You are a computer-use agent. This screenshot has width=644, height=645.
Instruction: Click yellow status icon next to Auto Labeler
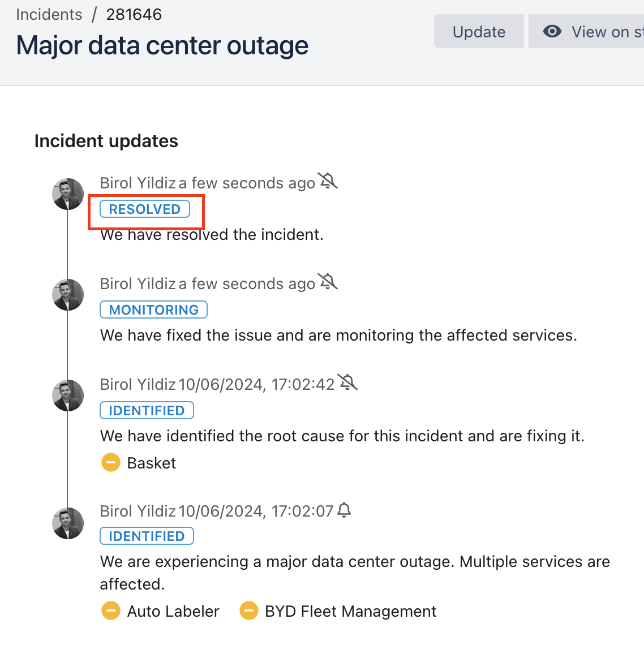111,611
